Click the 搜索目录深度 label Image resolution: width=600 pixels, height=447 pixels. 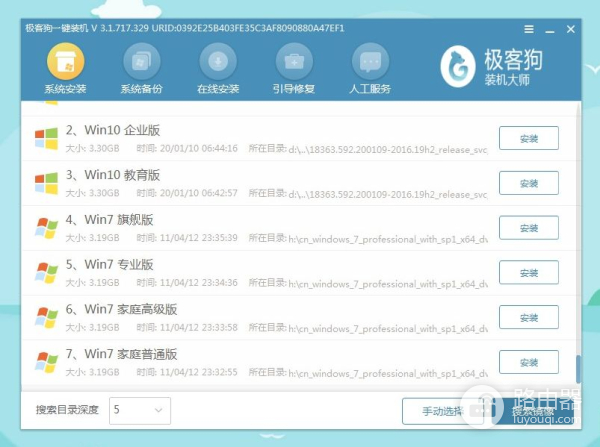coord(67,410)
